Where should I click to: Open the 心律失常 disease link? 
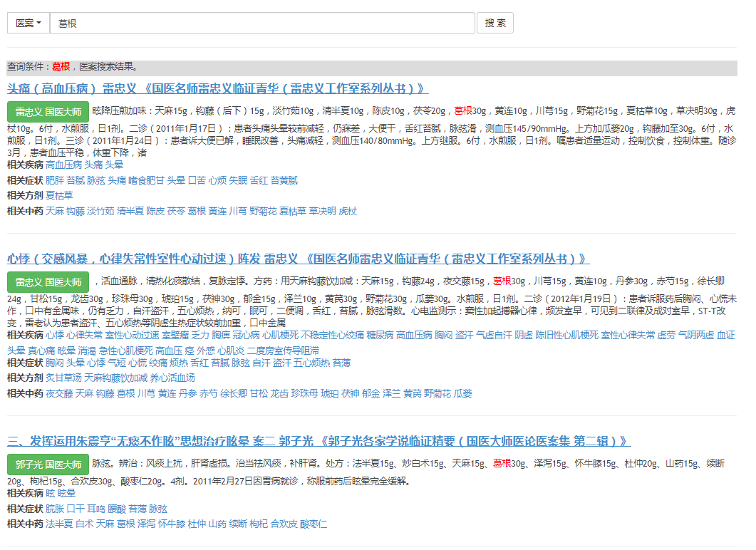(x=84, y=335)
